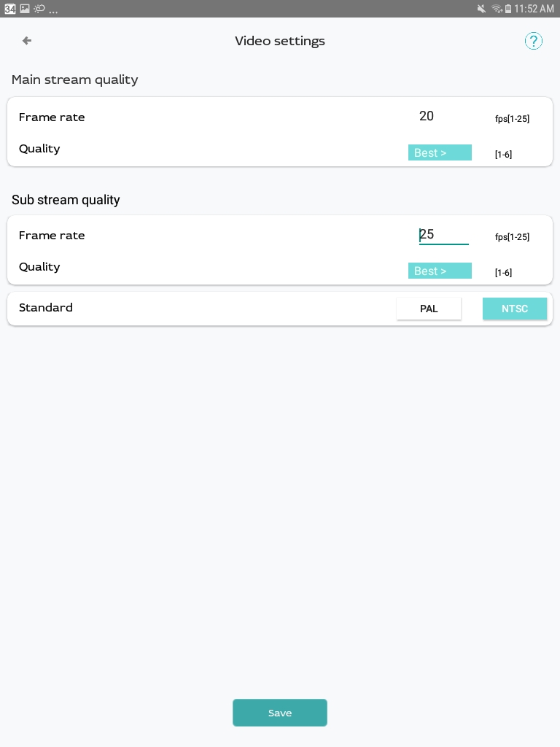
Task: Tap the Standard row label
Action: coord(46,307)
